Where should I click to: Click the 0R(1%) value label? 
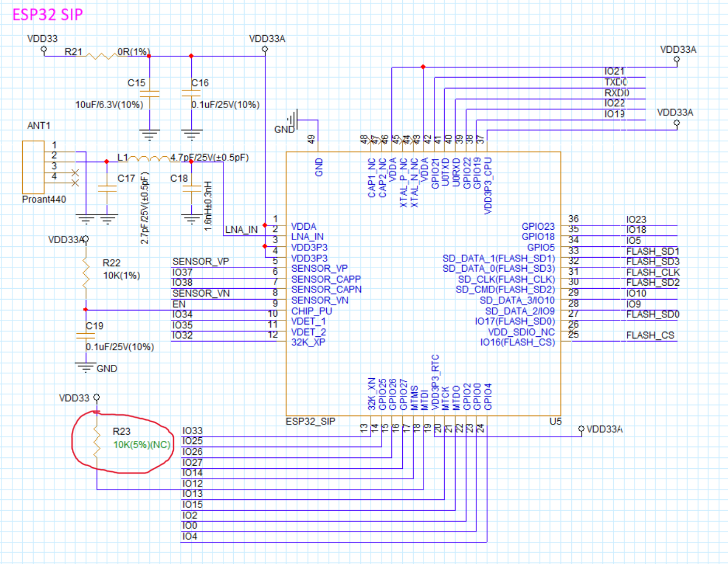tap(134, 52)
